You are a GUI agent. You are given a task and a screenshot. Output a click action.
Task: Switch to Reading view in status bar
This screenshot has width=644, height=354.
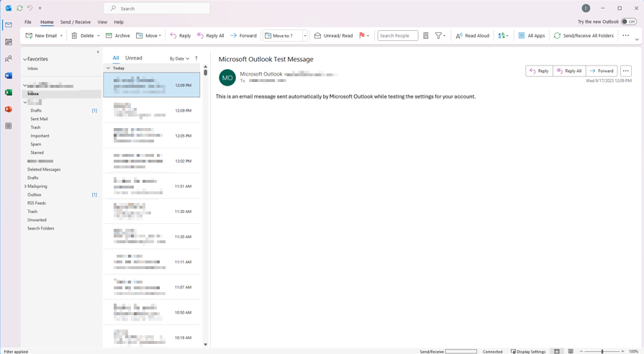(x=571, y=352)
